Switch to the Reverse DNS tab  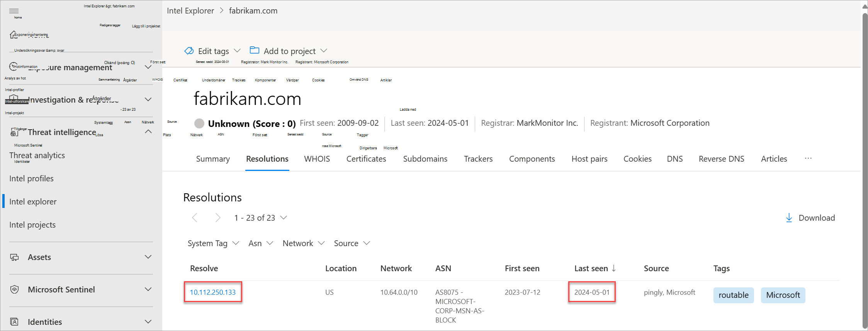722,159
